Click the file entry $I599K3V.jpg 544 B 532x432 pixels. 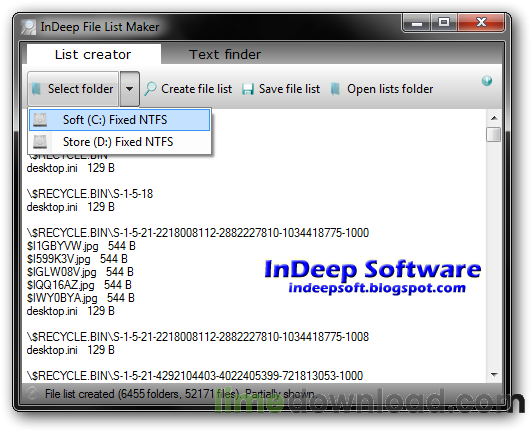[x=77, y=259]
